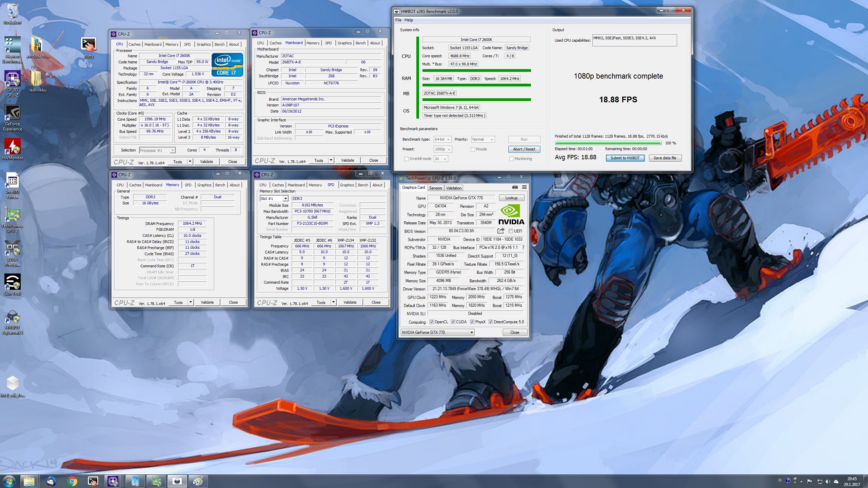
Task: Toggle the OpenCL checkbox in GPU-Z
Action: point(432,322)
